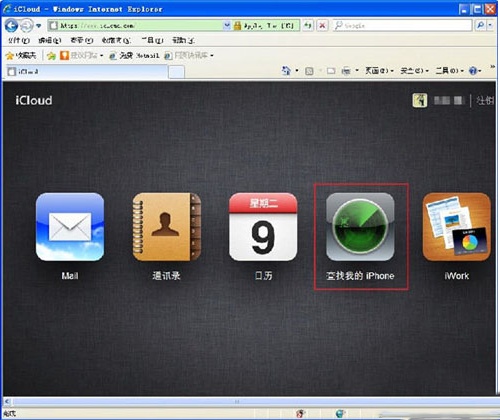Open the recent pages dropdown arrow

point(39,26)
